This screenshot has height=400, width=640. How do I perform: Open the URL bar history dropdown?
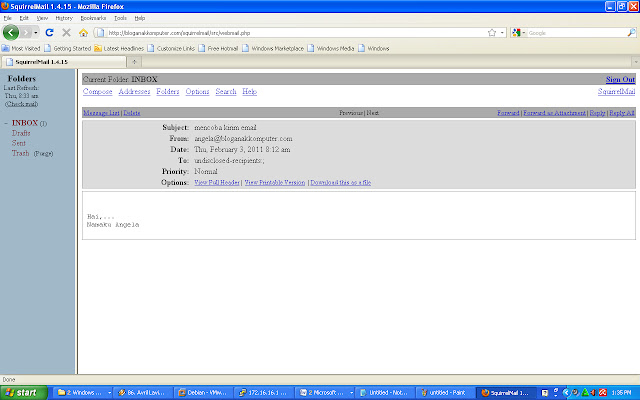502,33
